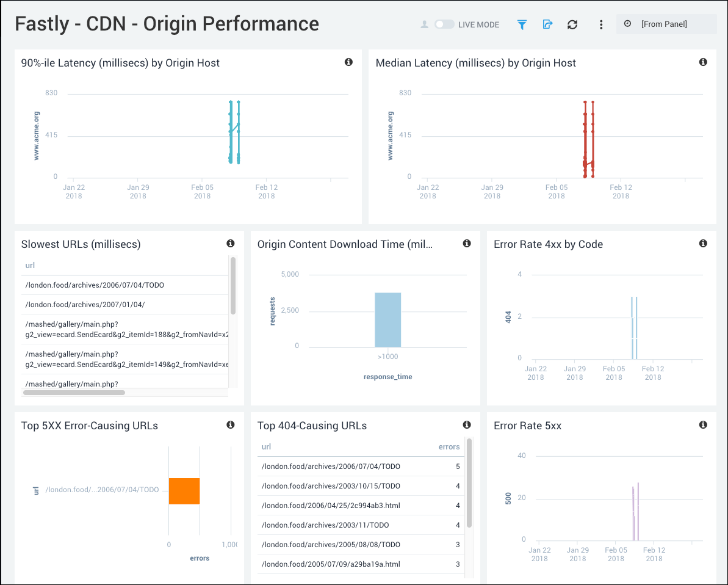
Task: Click the share/export icon in the toolbar
Action: (547, 24)
